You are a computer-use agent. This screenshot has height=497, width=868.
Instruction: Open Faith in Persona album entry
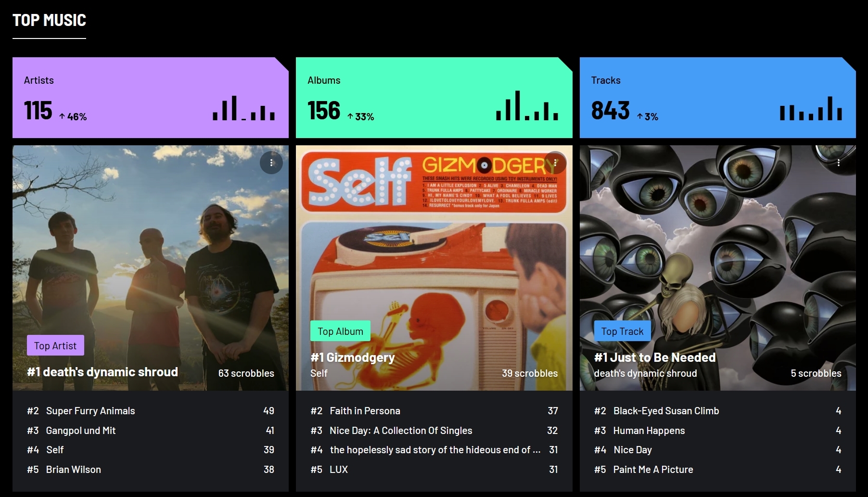(365, 411)
